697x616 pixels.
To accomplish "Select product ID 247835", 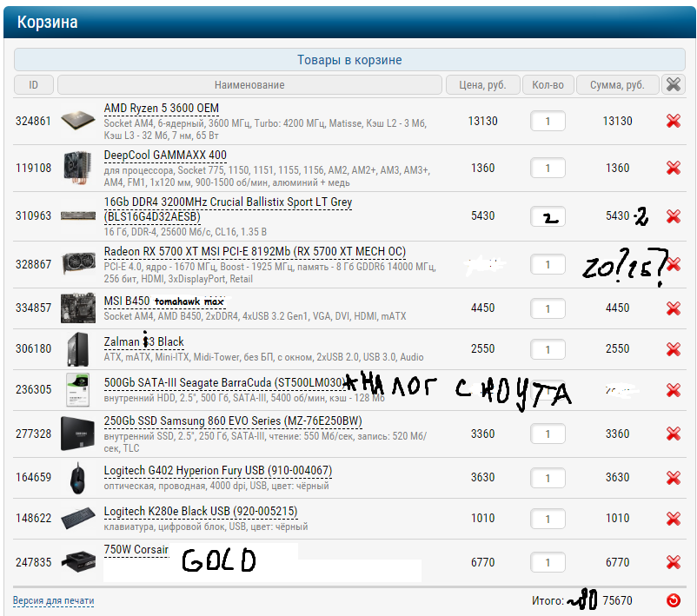I will tap(33, 562).
